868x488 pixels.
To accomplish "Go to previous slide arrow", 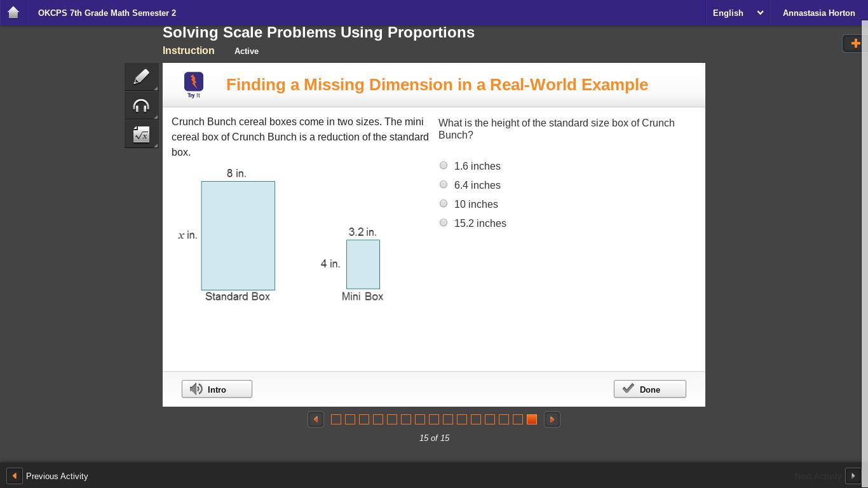I will coord(316,419).
